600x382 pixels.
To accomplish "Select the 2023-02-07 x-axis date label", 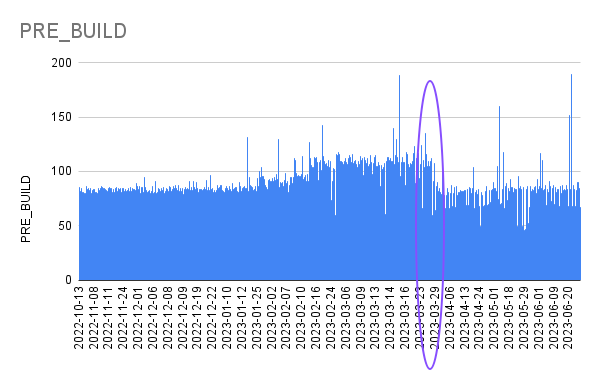I will point(286,318).
